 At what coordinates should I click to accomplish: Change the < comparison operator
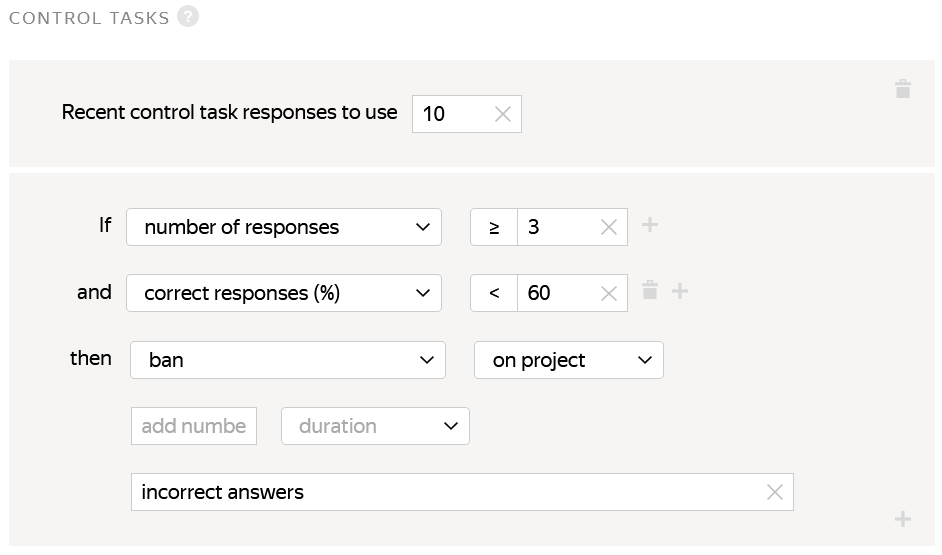[x=494, y=293]
